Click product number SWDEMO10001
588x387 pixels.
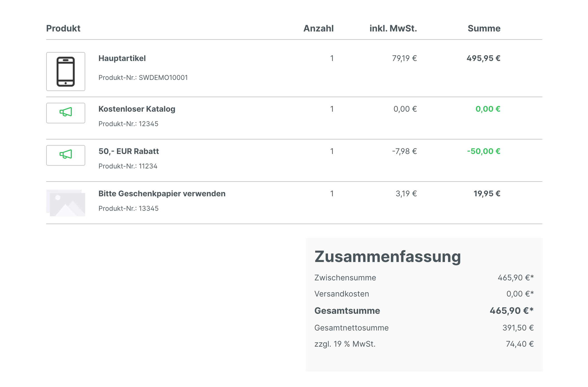163,78
